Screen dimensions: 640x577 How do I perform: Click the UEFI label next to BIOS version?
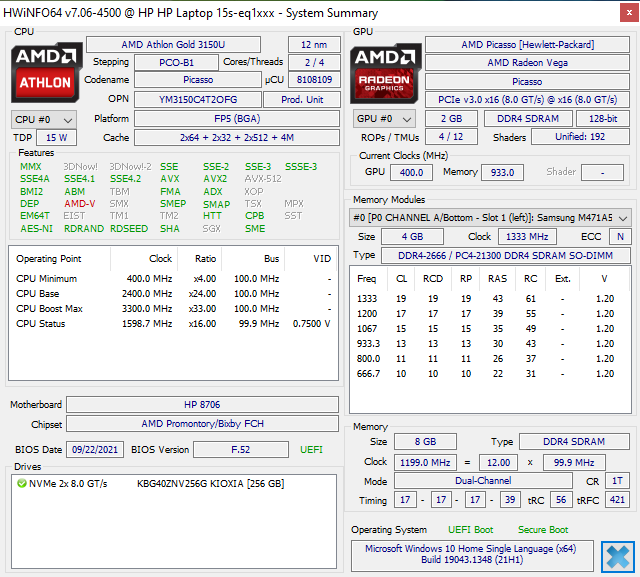[x=311, y=450]
